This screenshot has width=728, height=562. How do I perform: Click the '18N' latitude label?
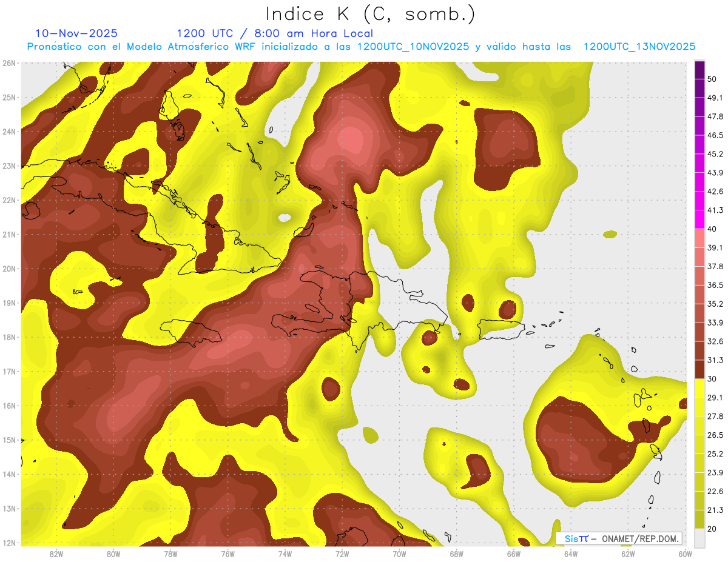tap(9, 337)
